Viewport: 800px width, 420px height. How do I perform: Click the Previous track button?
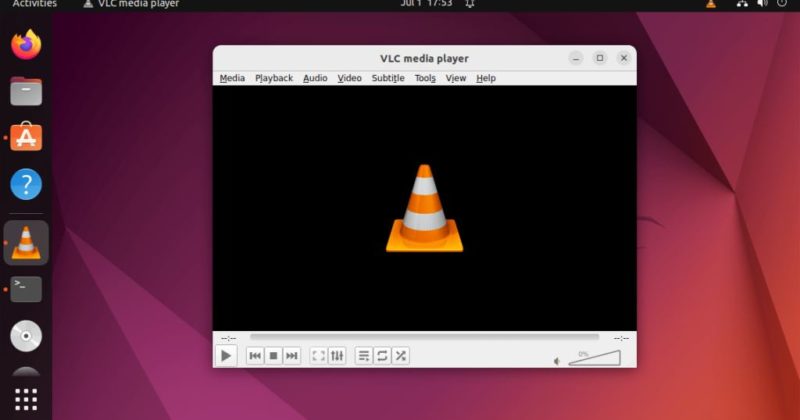pyautogui.click(x=255, y=355)
